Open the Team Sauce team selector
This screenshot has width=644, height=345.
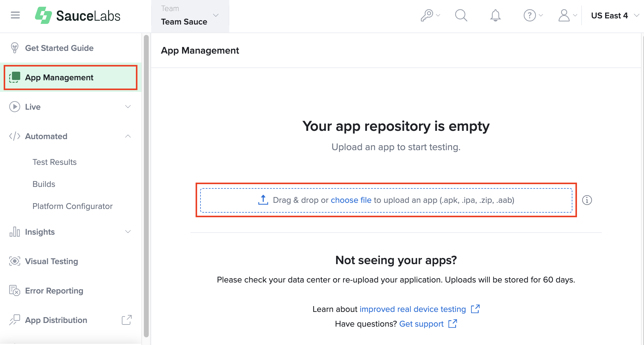click(190, 16)
